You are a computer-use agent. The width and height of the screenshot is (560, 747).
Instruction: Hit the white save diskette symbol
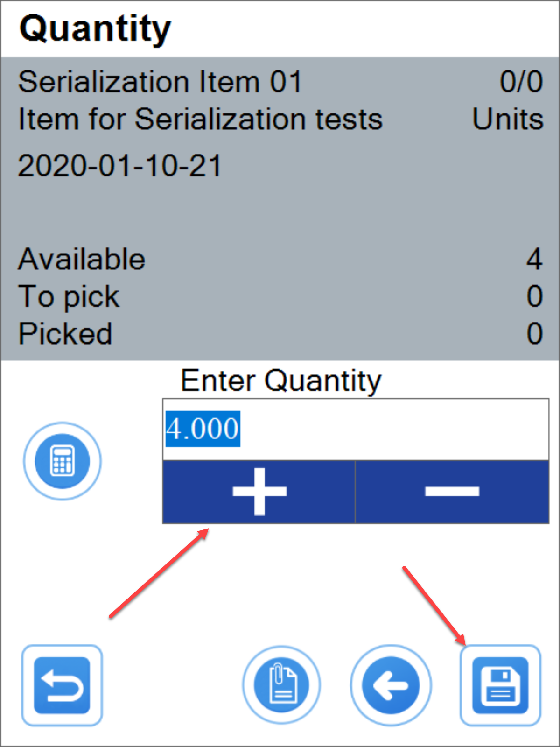click(x=500, y=684)
